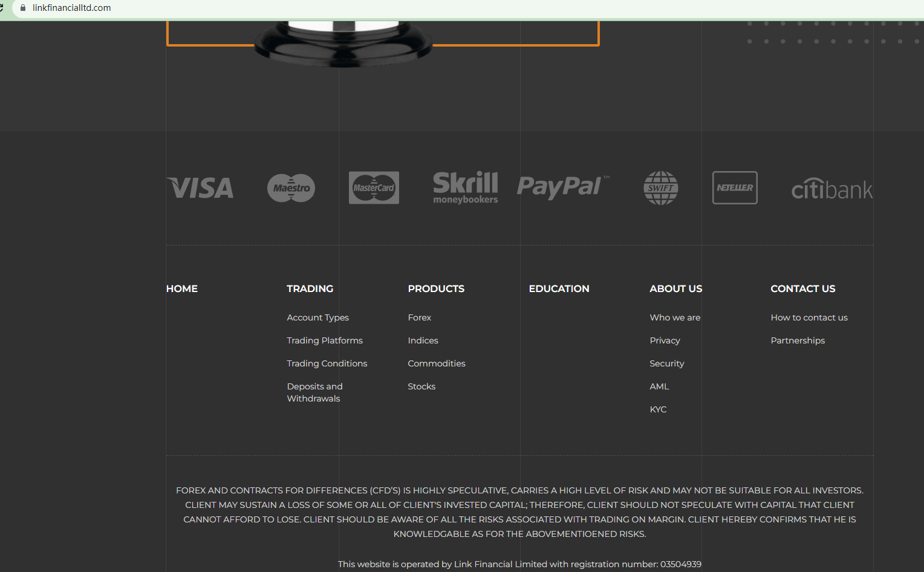Open the Security link
Image resolution: width=924 pixels, height=572 pixels.
[x=667, y=363]
